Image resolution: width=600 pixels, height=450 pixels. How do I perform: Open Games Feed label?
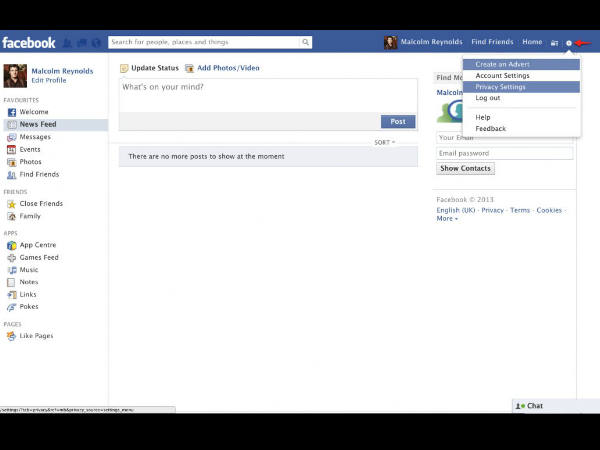pos(39,258)
